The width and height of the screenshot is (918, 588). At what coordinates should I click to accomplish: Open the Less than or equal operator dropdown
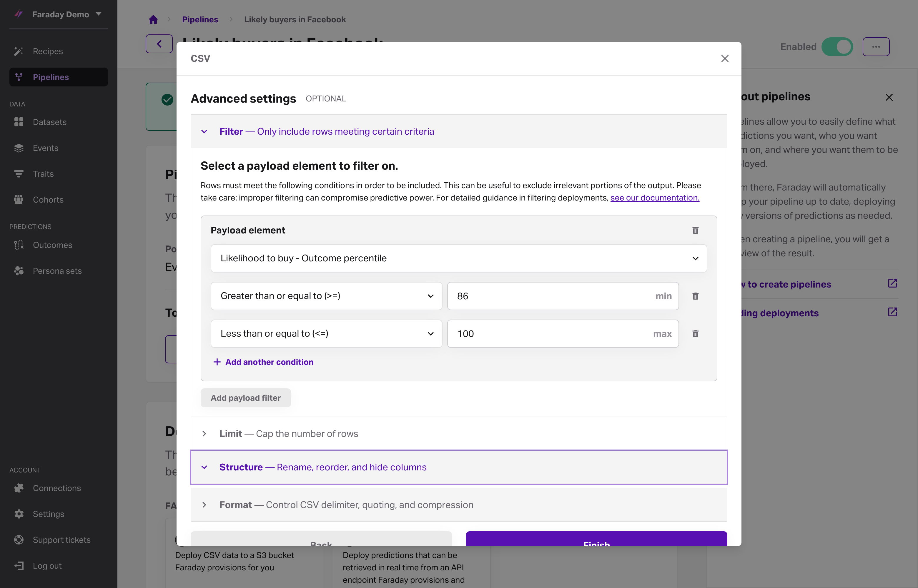tap(326, 334)
